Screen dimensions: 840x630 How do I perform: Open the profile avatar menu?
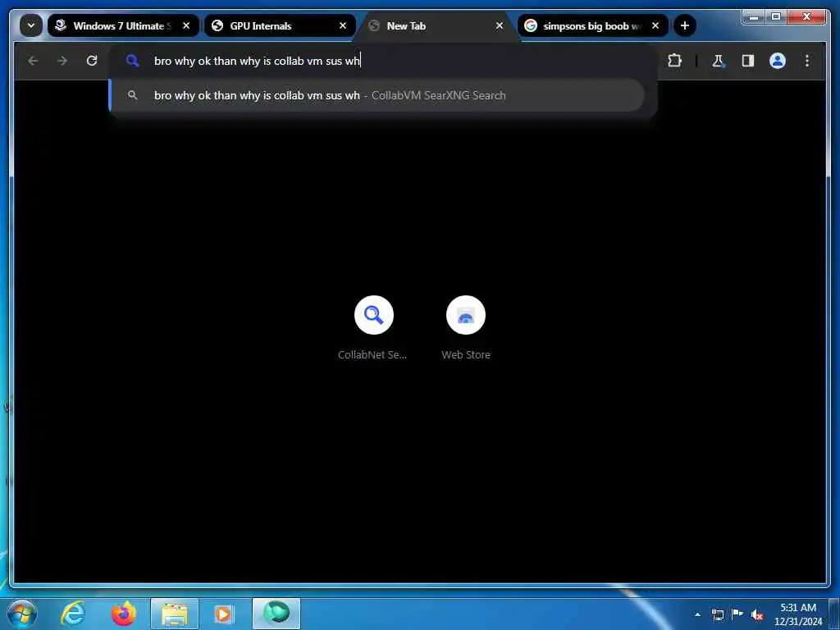click(778, 61)
